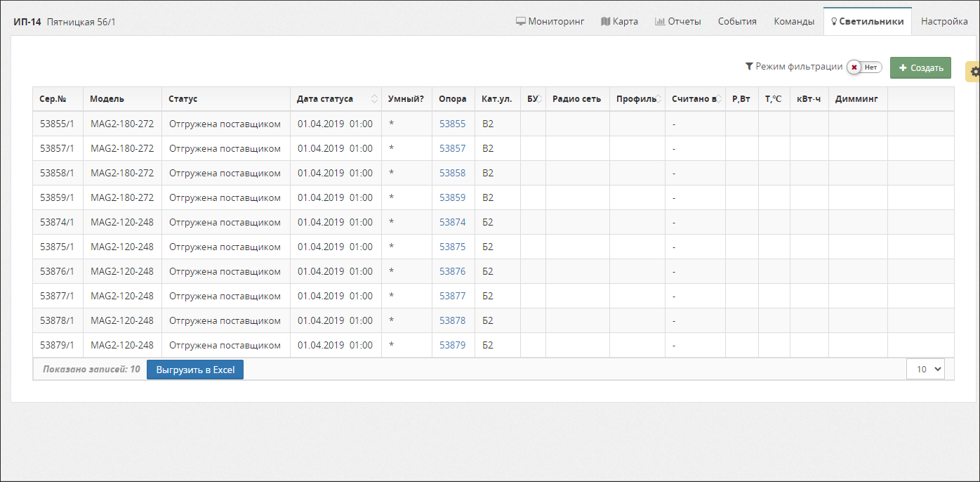Click the bar chart icon in Отчеты tab
Viewport: 980px width, 482px height.
pos(660,21)
